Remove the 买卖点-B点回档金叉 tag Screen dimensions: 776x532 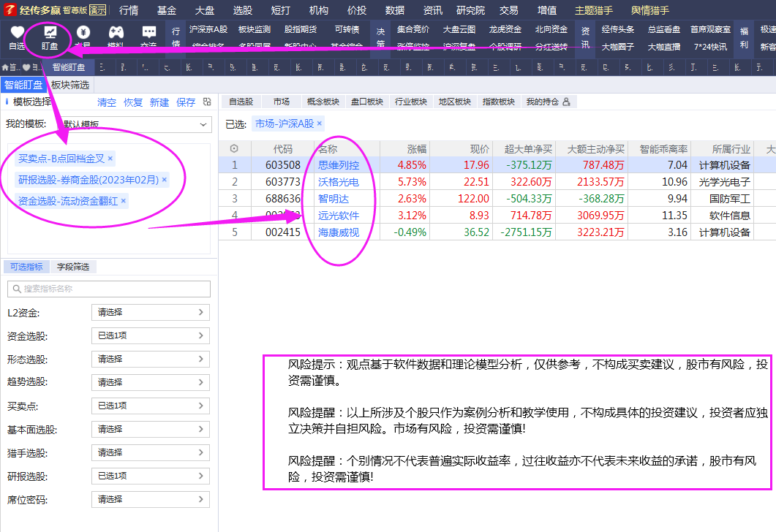click(110, 159)
